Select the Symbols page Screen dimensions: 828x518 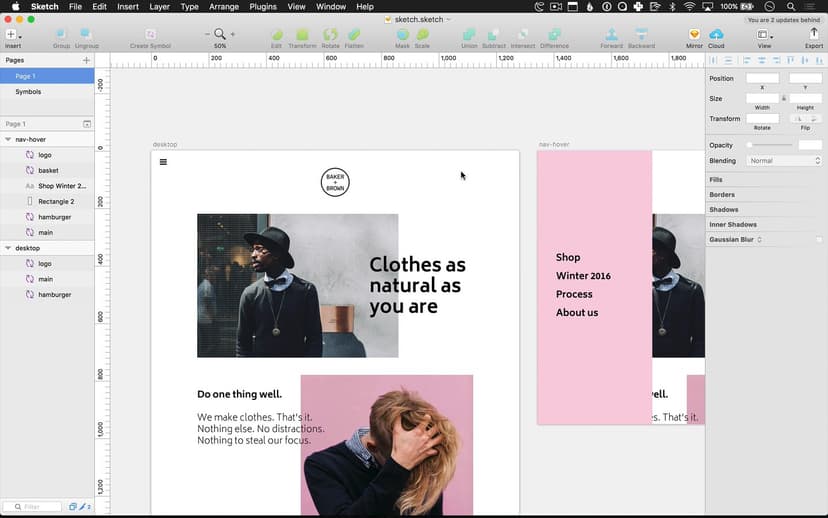point(28,92)
